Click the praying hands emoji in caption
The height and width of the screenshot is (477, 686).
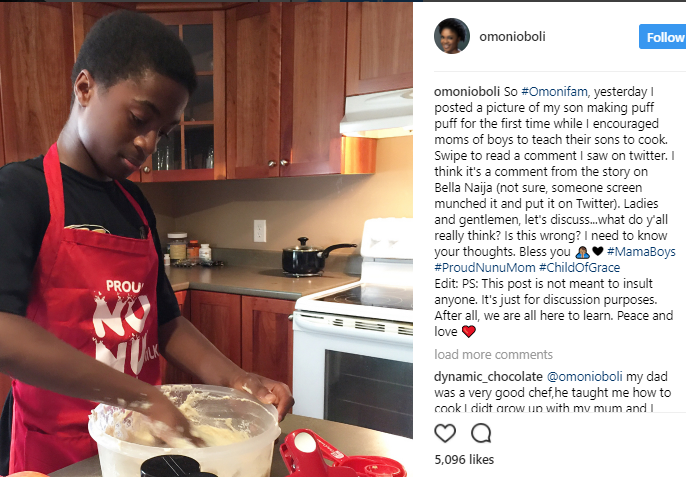pos(582,252)
